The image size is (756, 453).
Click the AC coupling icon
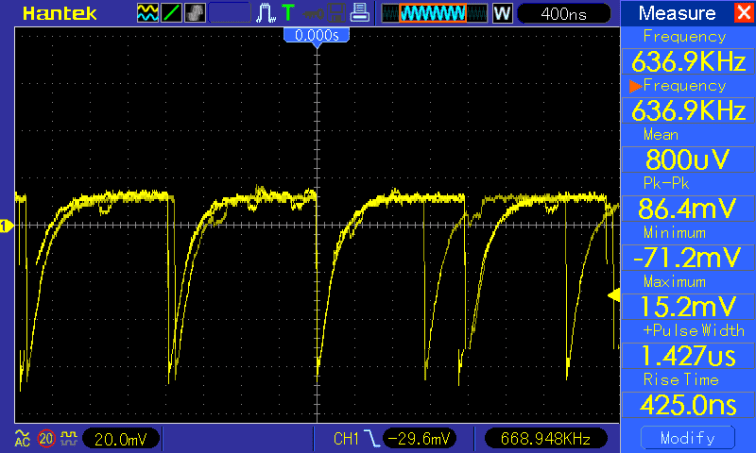pos(22,438)
